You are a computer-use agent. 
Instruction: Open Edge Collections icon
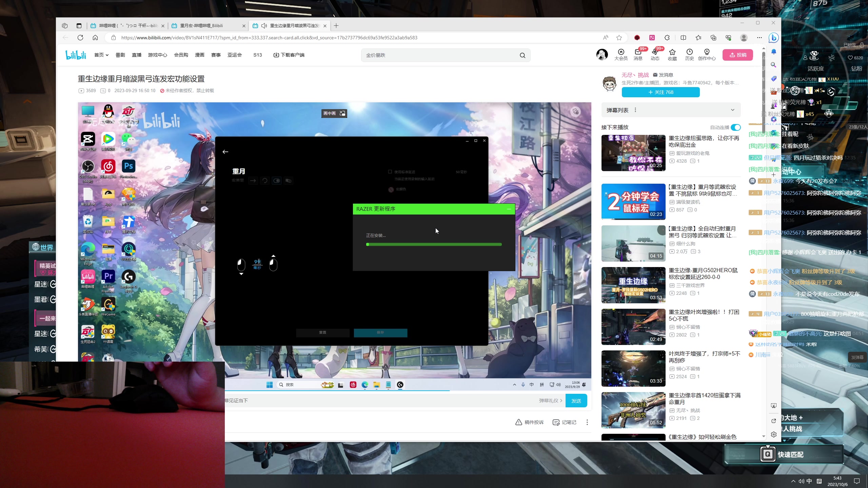[713, 38]
